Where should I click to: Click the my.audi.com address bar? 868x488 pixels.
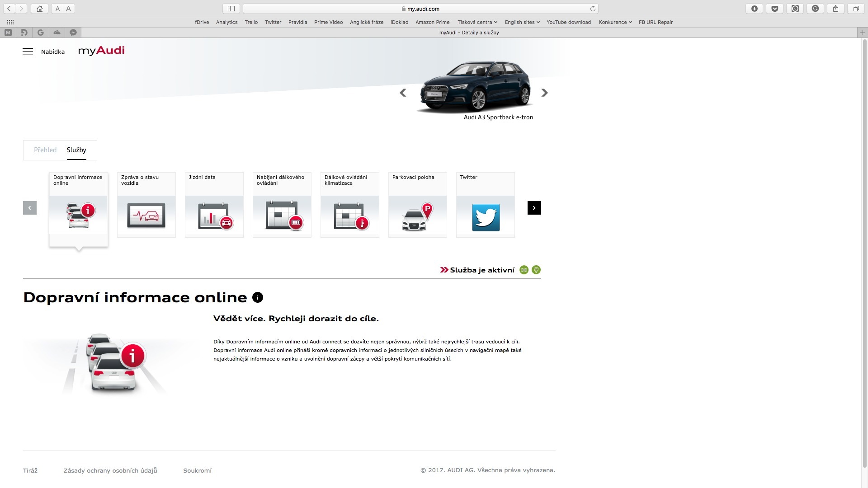(x=420, y=9)
